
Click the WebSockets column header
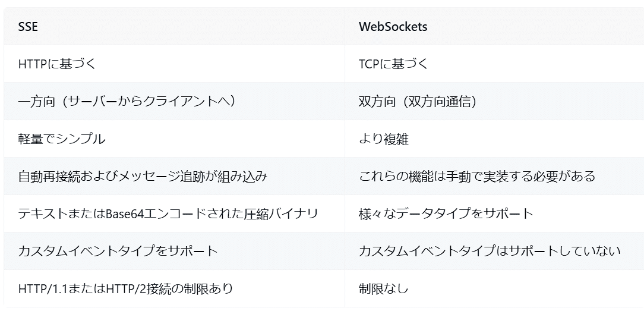(494, 26)
